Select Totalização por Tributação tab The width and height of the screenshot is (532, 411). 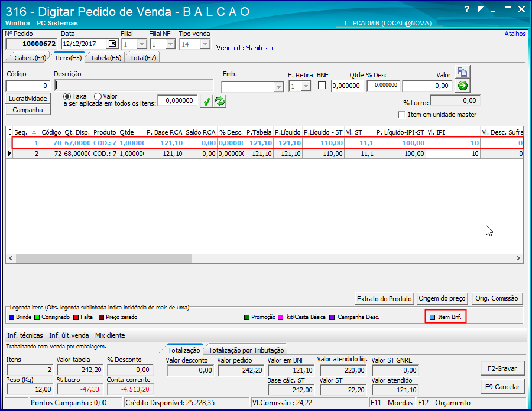click(x=246, y=350)
